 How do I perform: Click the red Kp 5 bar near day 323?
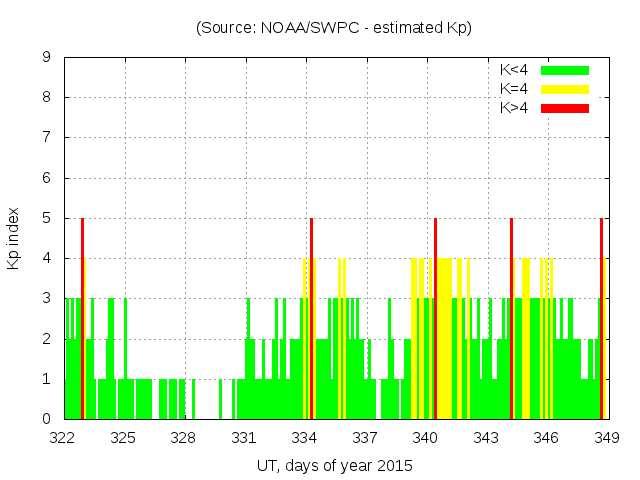[x=82, y=318]
